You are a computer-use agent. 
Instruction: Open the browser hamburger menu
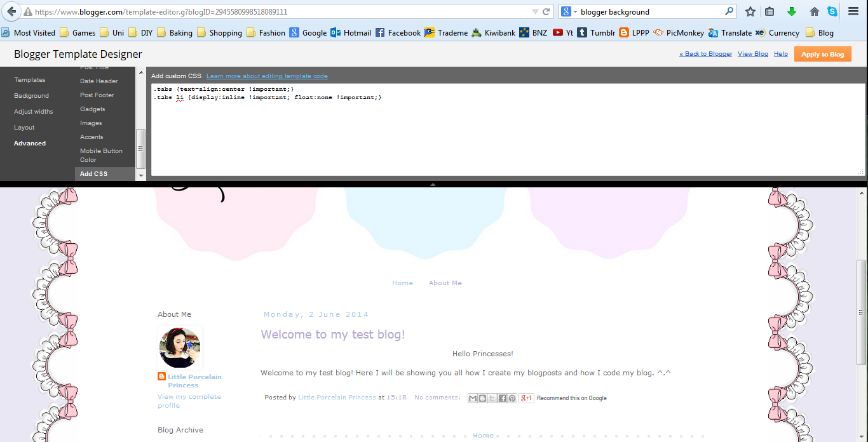coord(853,11)
